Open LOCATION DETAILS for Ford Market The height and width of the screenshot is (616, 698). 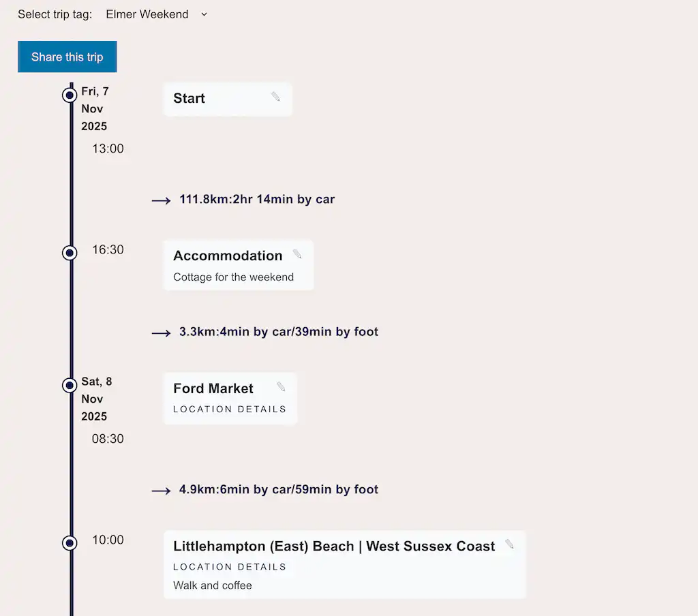coord(230,409)
